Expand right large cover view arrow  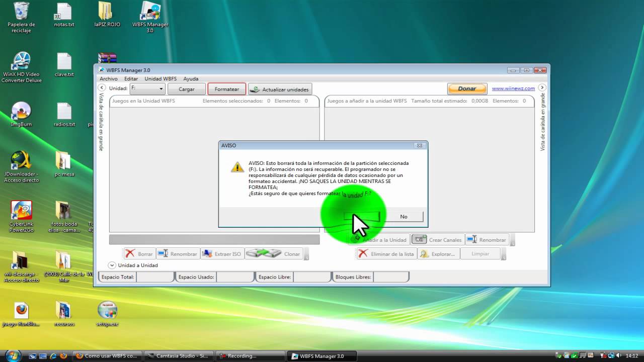pos(542,87)
